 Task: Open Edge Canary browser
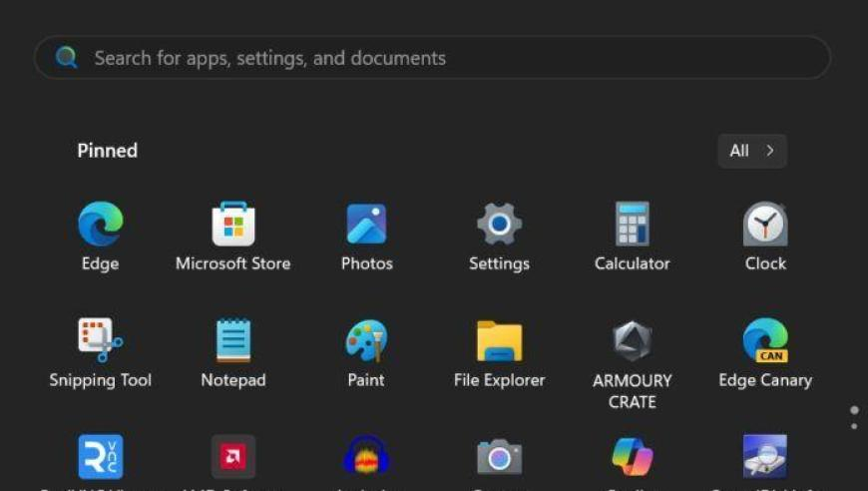click(x=765, y=340)
